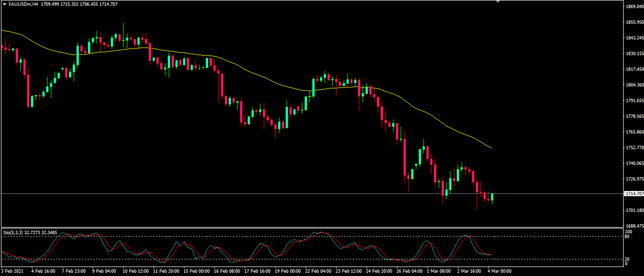Click the 22 Feb 04:00 time label
644x276 pixels.
pos(318,271)
